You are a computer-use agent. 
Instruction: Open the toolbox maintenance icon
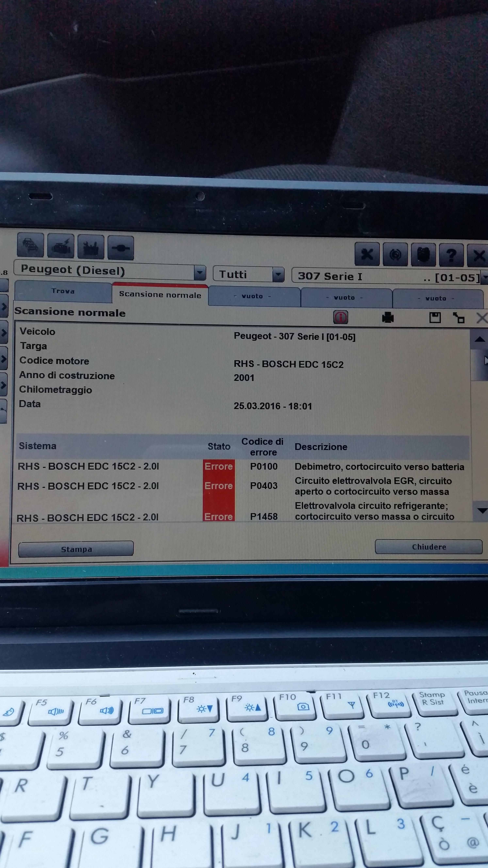[x=91, y=247]
